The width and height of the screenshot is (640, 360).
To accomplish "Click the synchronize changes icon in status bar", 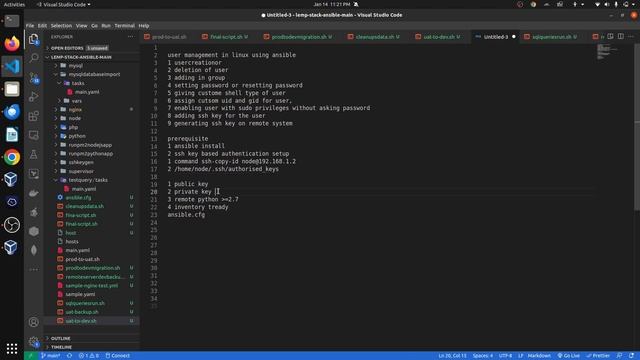I will click(x=69, y=356).
